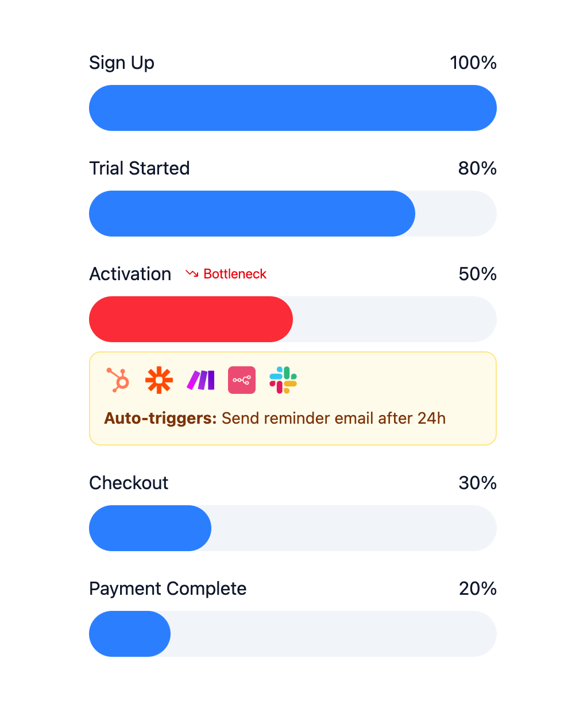Click the Checkout stage label
The image size is (564, 728).
[129, 483]
